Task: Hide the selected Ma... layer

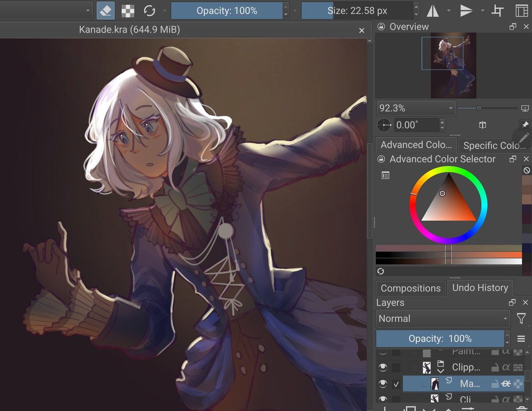Action: tap(383, 384)
